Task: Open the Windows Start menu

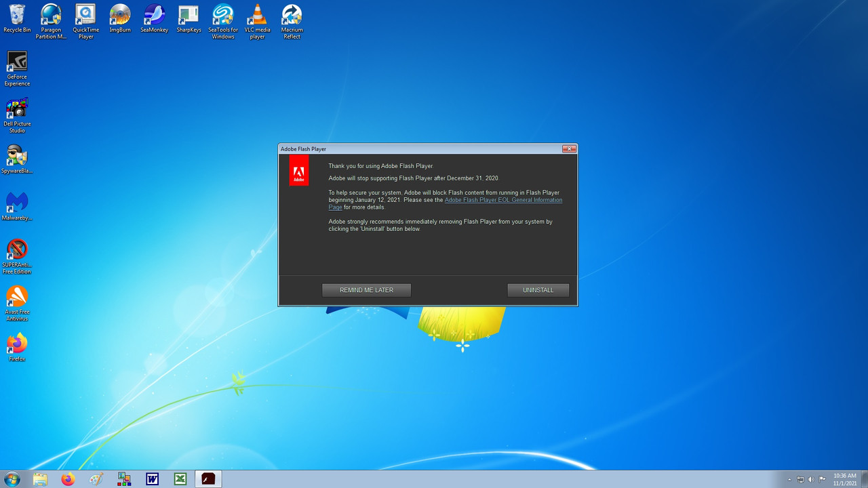Action: point(12,479)
